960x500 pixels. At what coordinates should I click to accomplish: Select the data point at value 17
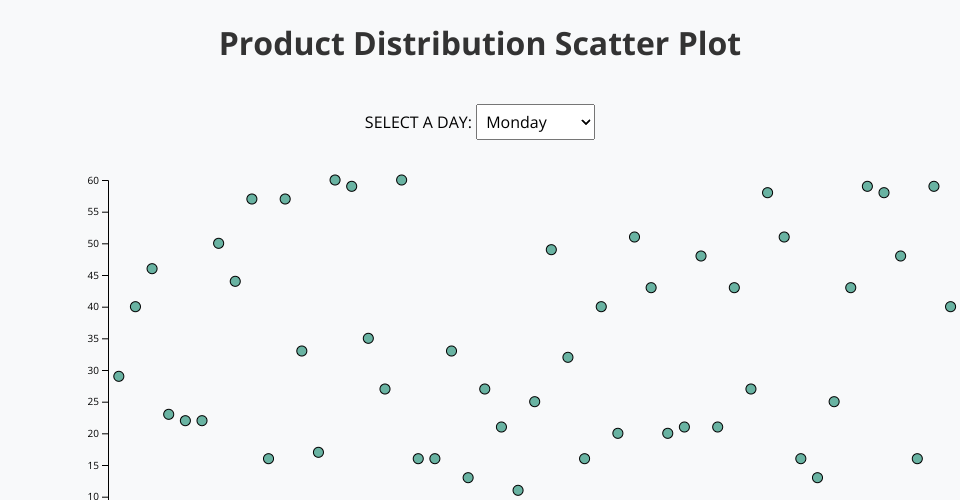[x=318, y=452]
